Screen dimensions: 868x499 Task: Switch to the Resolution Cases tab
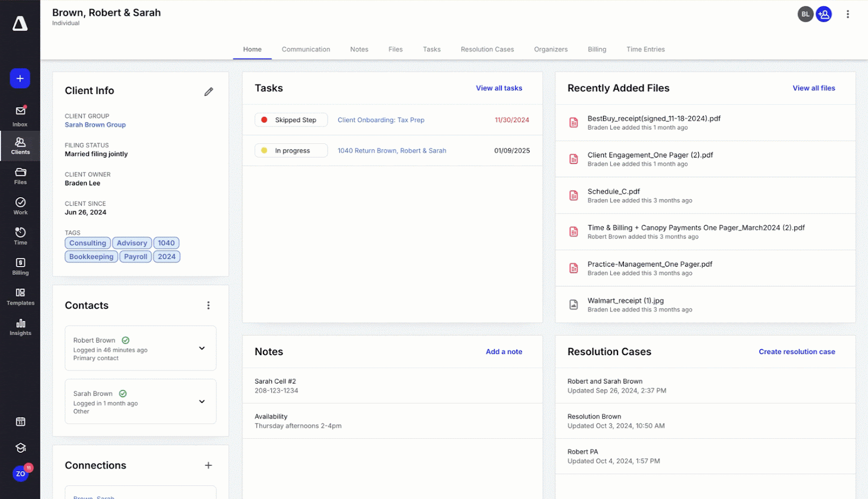coord(487,49)
